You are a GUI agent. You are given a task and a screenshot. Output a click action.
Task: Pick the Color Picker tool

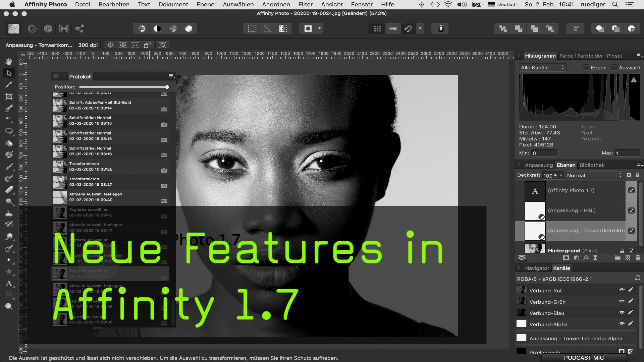pos(9,85)
